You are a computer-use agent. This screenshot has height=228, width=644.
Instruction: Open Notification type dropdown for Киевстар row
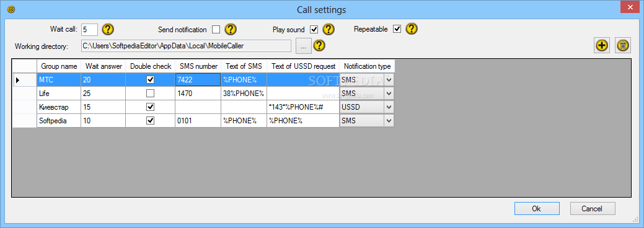(389, 107)
